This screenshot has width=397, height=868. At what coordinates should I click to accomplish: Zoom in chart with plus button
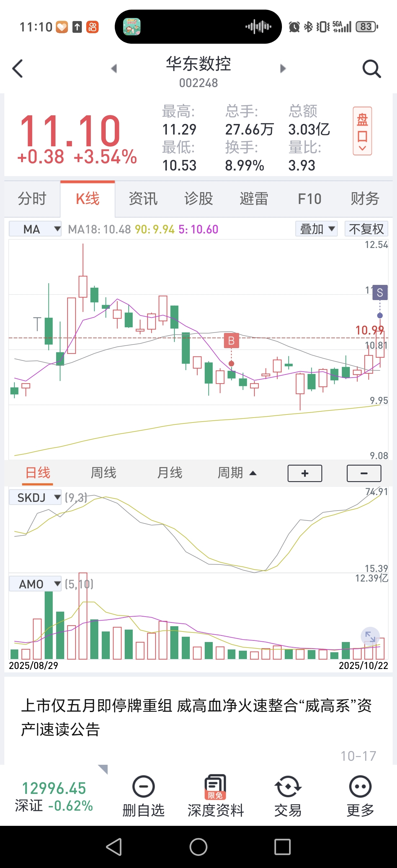[x=305, y=473]
